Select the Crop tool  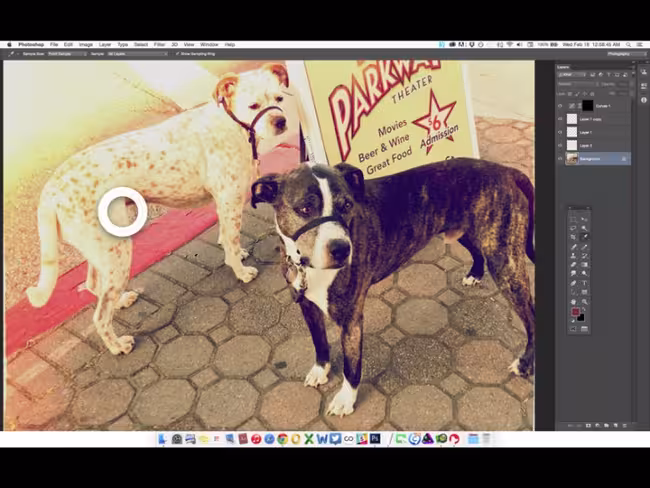point(573,237)
